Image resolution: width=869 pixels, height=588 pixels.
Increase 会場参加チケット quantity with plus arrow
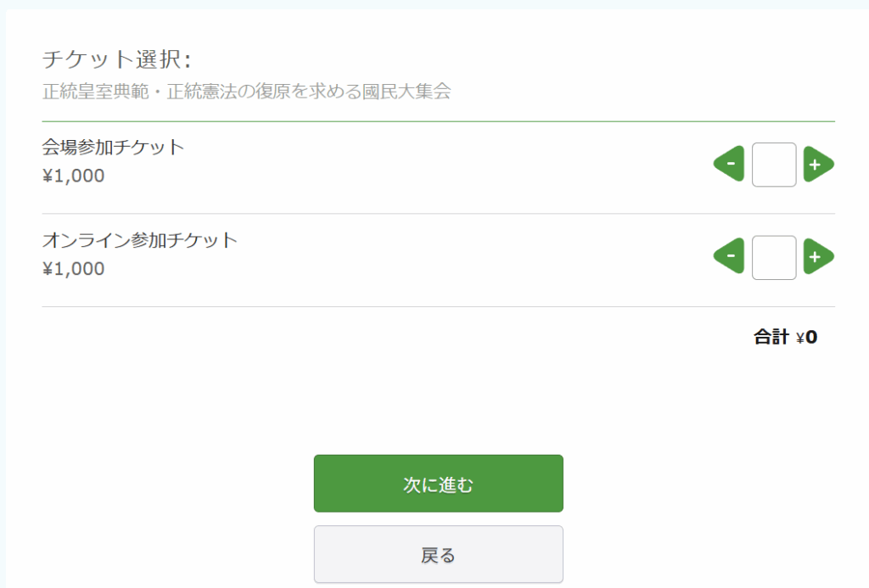(817, 164)
